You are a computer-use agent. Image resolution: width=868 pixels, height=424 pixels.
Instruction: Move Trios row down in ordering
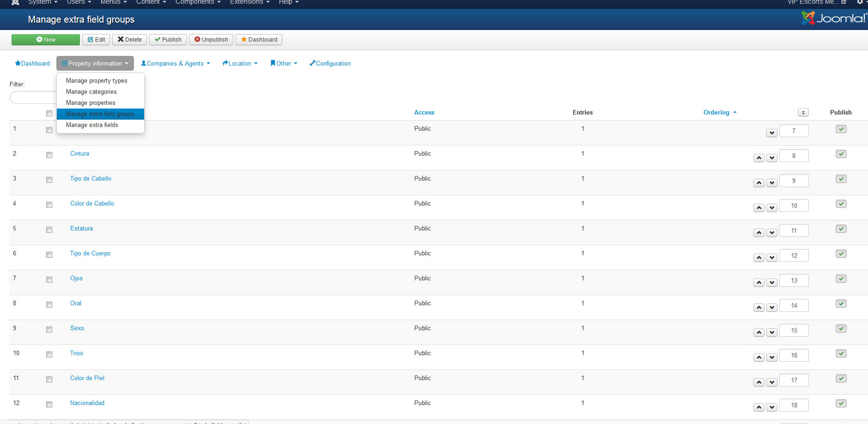click(772, 357)
